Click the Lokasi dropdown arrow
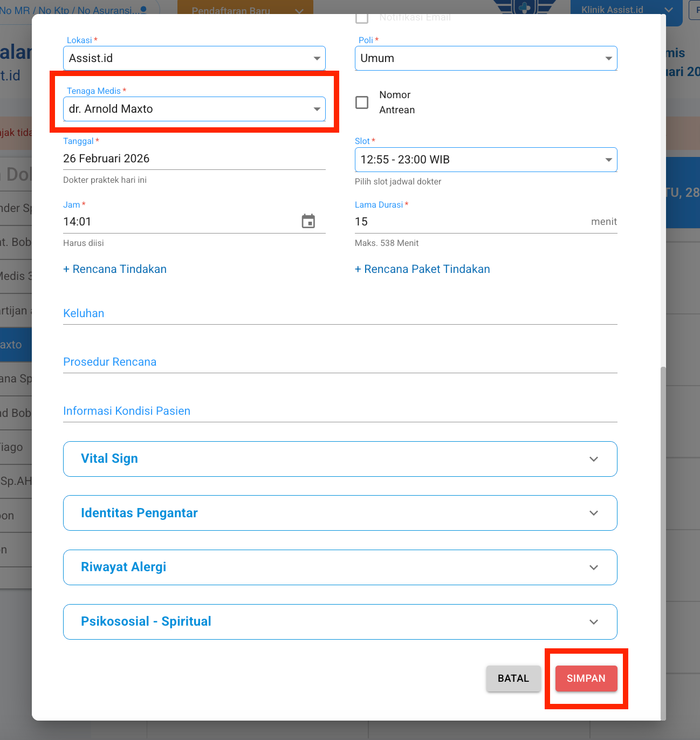The image size is (700, 740). point(317,58)
